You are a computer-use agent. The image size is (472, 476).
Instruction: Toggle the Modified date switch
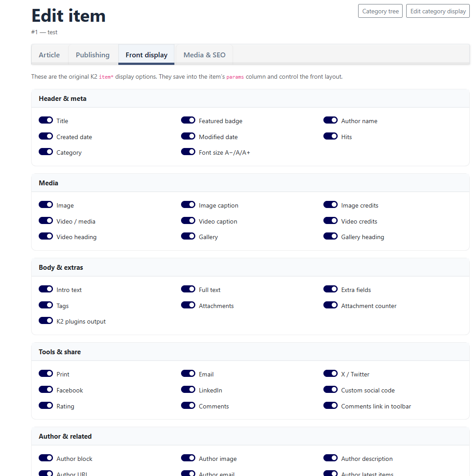(188, 136)
